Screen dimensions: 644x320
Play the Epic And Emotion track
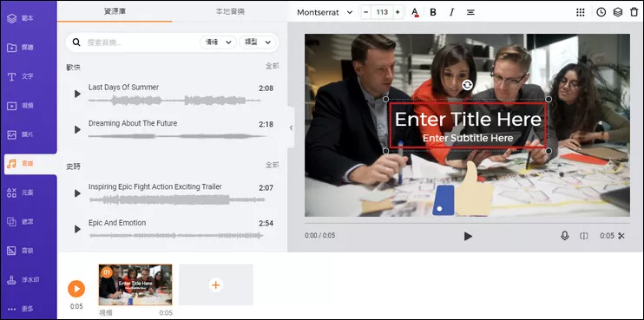[77, 229]
